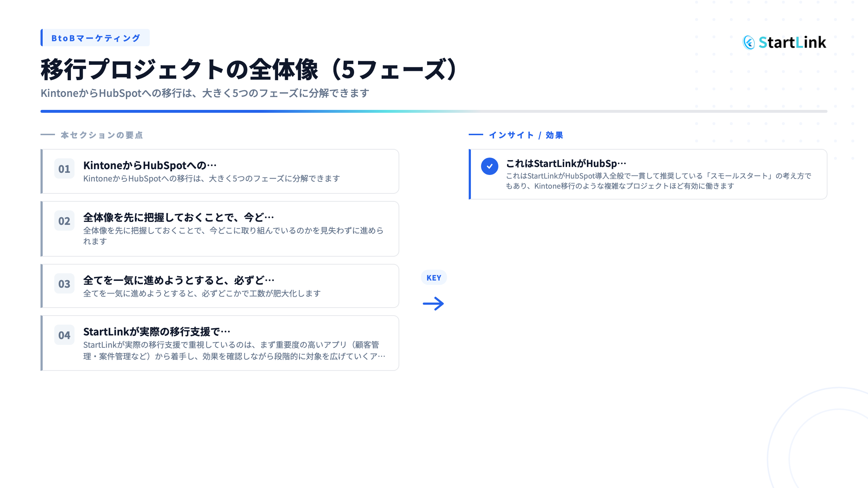Click subtitle text beneath the main title
Viewport: 868px width, 488px height.
(x=205, y=93)
